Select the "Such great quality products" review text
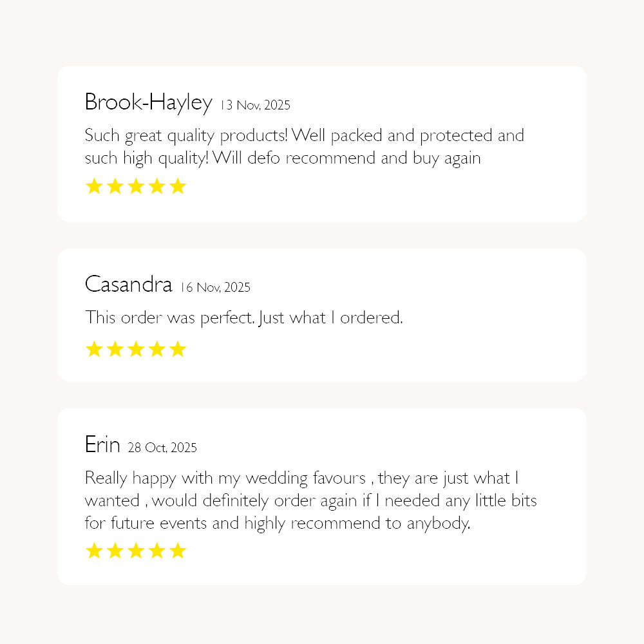 click(x=304, y=147)
